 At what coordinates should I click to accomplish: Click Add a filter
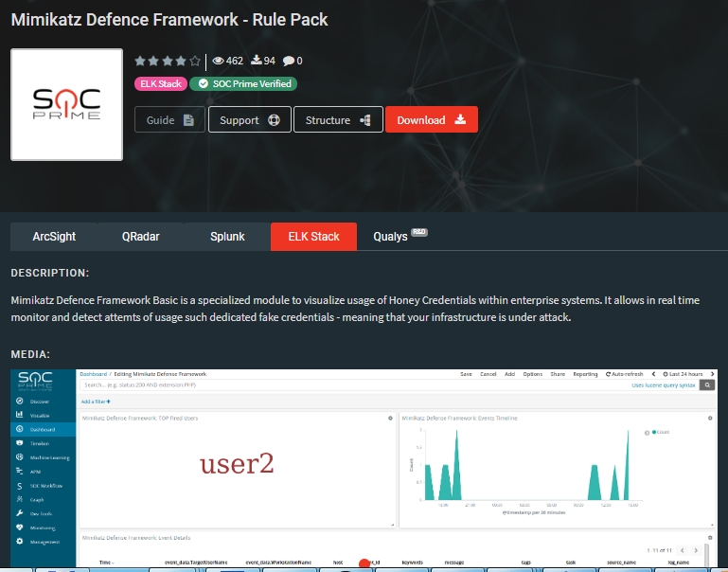(96, 402)
